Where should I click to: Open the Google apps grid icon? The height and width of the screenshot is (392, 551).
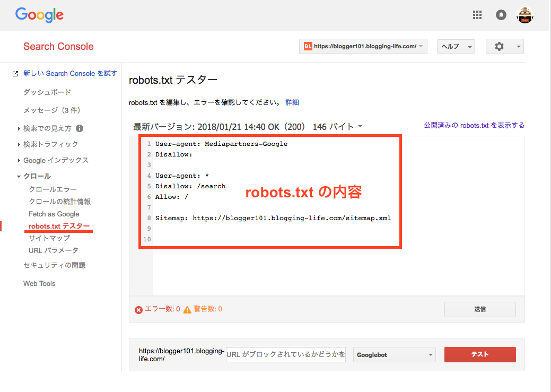pyautogui.click(x=477, y=15)
